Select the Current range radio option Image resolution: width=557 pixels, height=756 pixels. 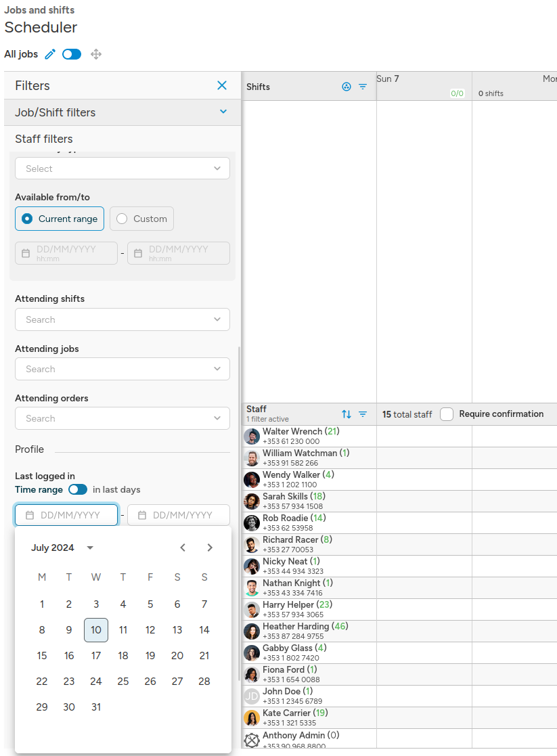point(60,219)
